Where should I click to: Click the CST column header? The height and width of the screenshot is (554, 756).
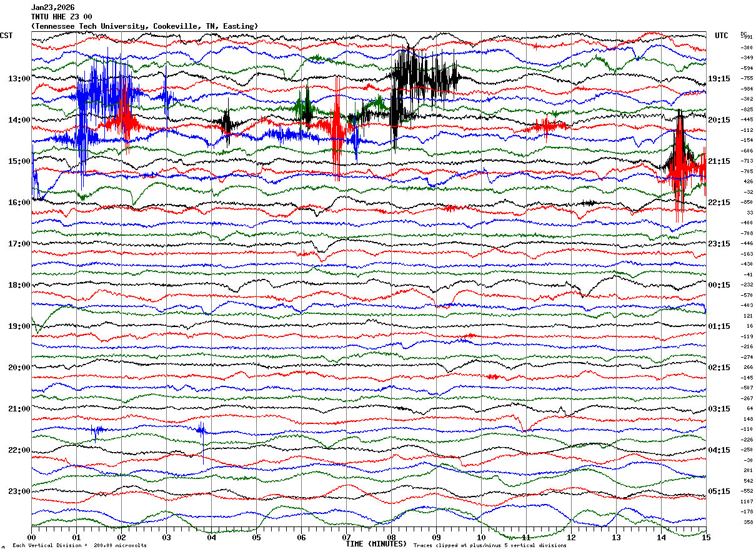[6, 36]
